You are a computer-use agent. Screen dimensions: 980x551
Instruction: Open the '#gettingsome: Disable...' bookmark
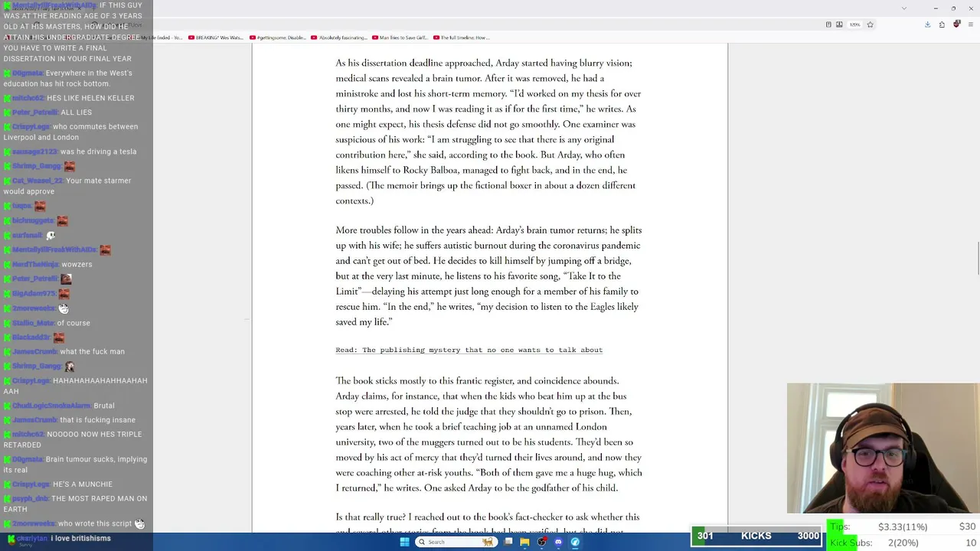click(x=277, y=37)
